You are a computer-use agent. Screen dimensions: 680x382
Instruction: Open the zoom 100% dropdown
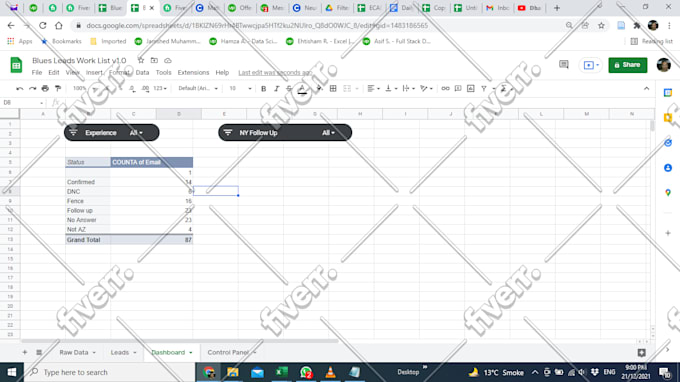pyautogui.click(x=85, y=88)
